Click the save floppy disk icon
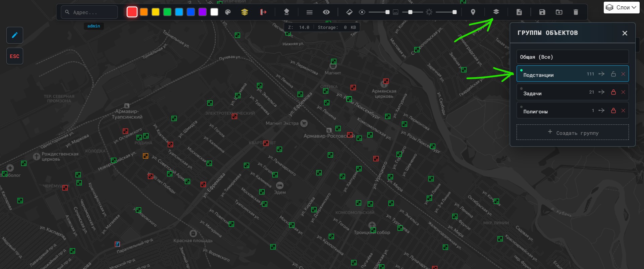The width and height of the screenshot is (644, 269). click(x=542, y=12)
